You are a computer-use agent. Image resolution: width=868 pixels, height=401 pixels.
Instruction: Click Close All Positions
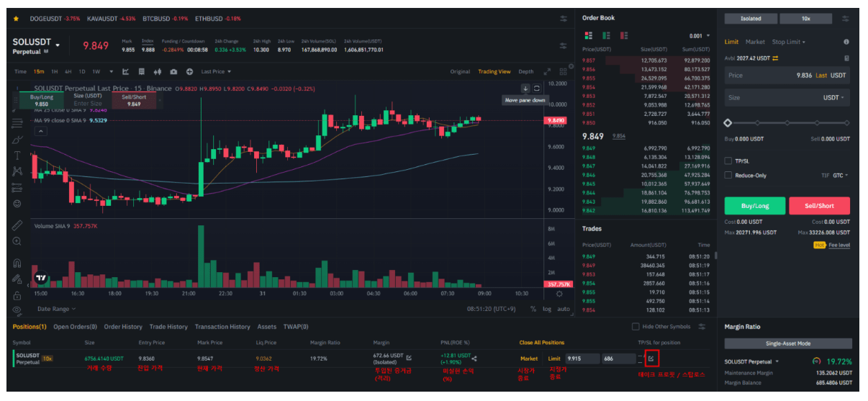[542, 343]
